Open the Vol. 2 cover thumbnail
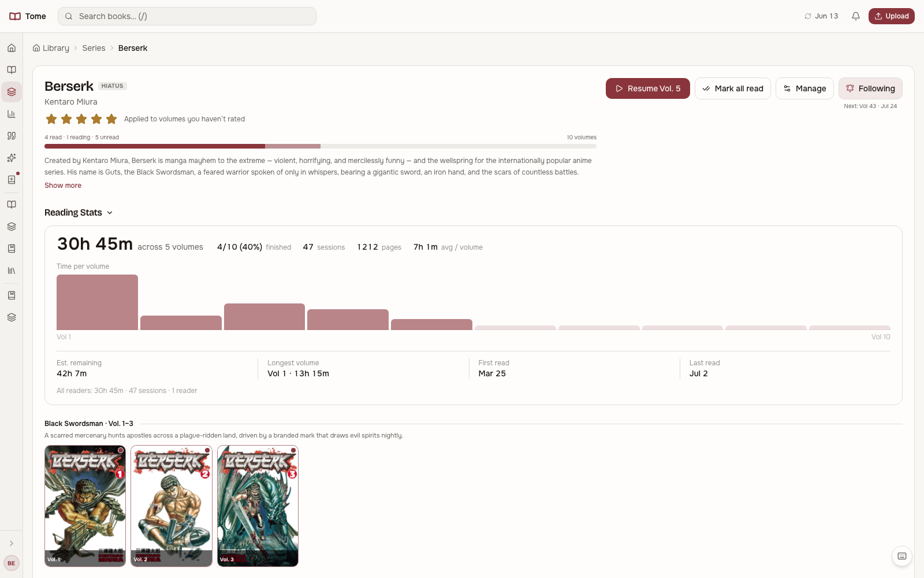Viewport: 924px width, 578px height. [x=172, y=506]
